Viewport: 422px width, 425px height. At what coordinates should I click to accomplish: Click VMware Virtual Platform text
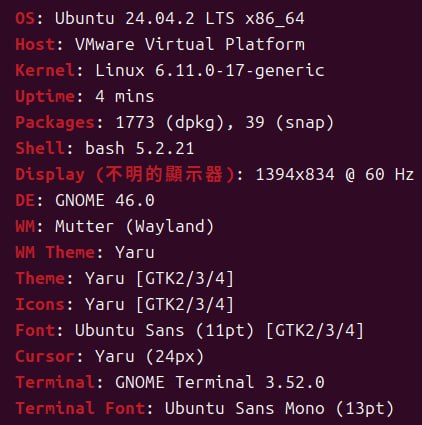pyautogui.click(x=190, y=44)
